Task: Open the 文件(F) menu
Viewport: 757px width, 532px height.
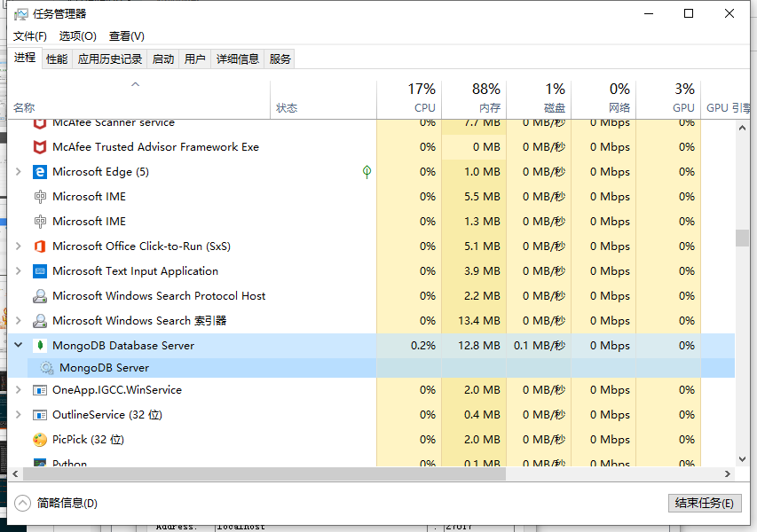Action: tap(30, 36)
